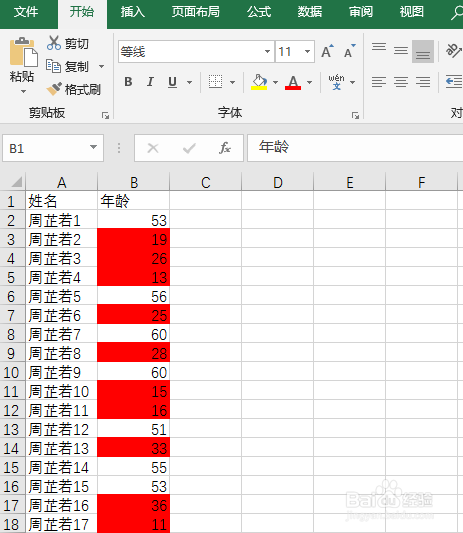This screenshot has width=463, height=533.
Task: Apply yellow fill color bucket
Action: click(259, 82)
